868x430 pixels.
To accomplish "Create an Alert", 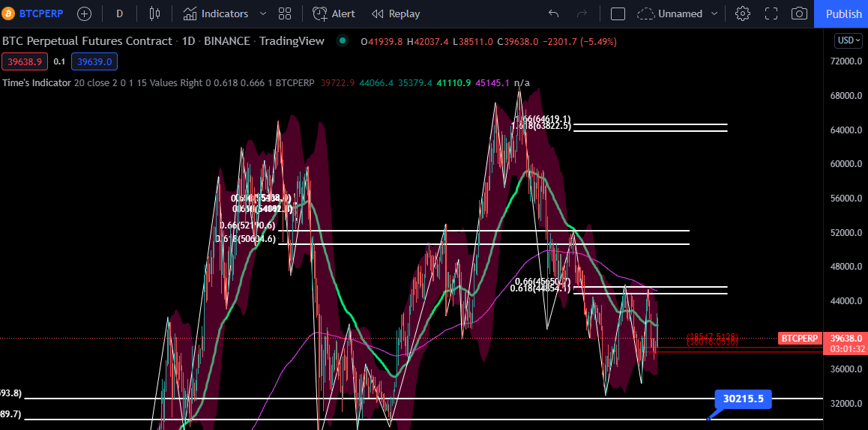I will 334,13.
